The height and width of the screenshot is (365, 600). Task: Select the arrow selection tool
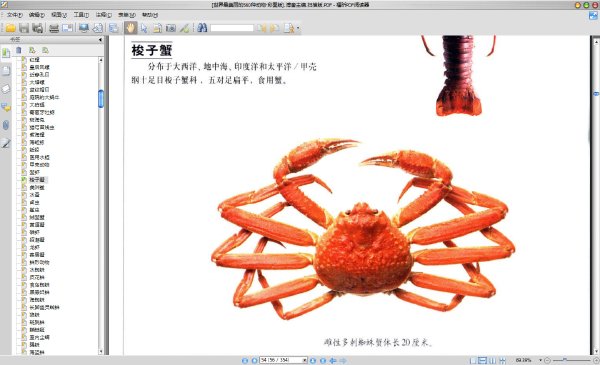point(144,28)
